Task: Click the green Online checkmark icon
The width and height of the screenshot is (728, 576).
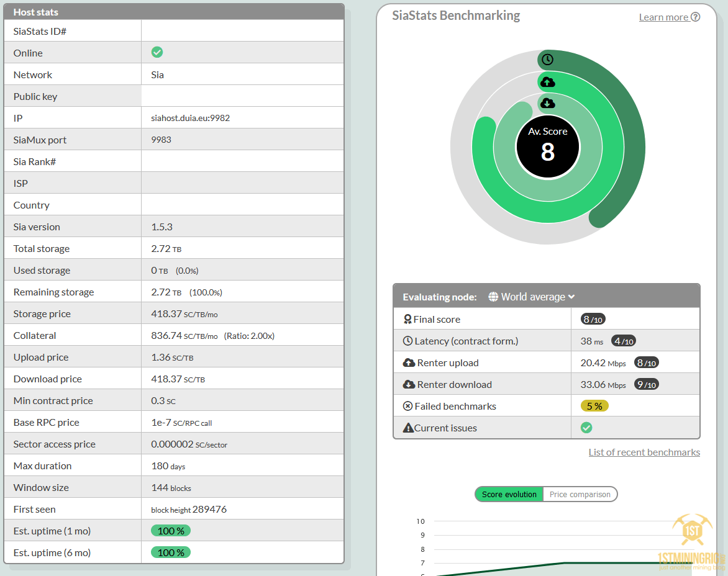Action: pyautogui.click(x=157, y=52)
